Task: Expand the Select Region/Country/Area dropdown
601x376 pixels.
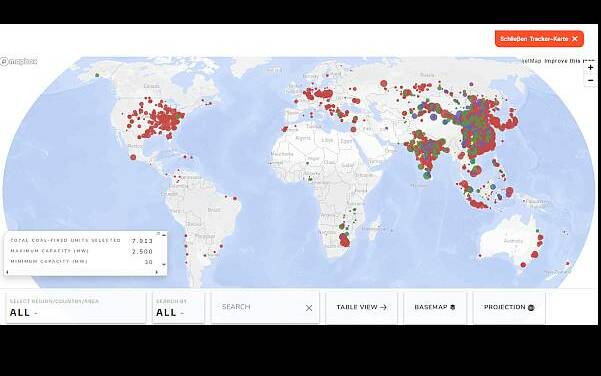Action: (76, 308)
